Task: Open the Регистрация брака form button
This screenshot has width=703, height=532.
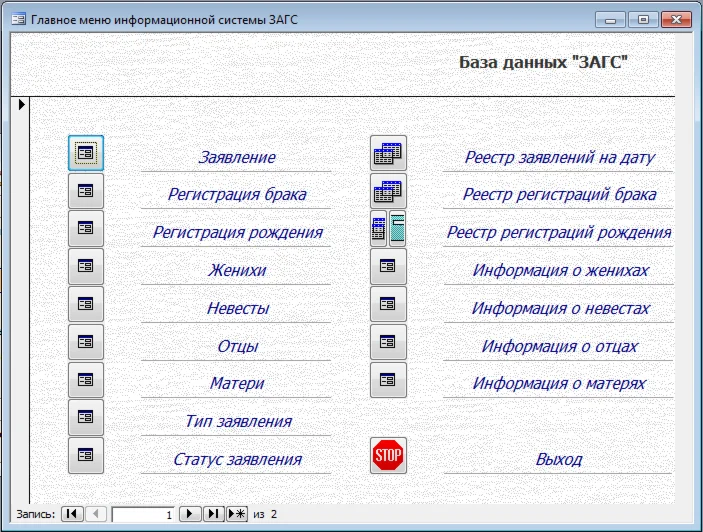Action: [x=86, y=191]
